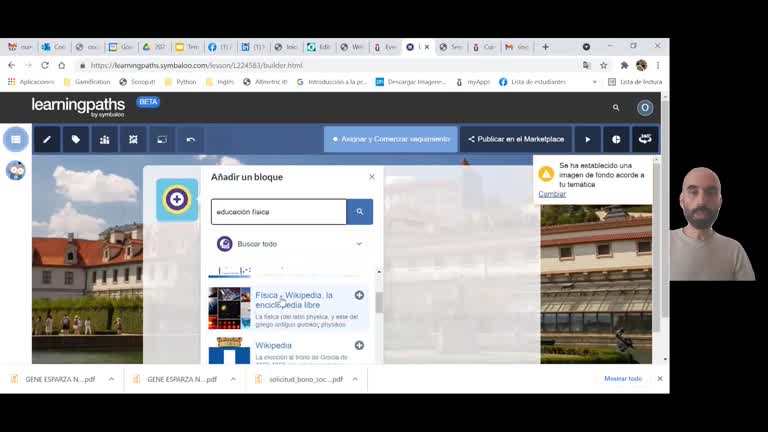Click 'Publicar en el Marketplace' button
768x432 pixels.
pos(516,140)
